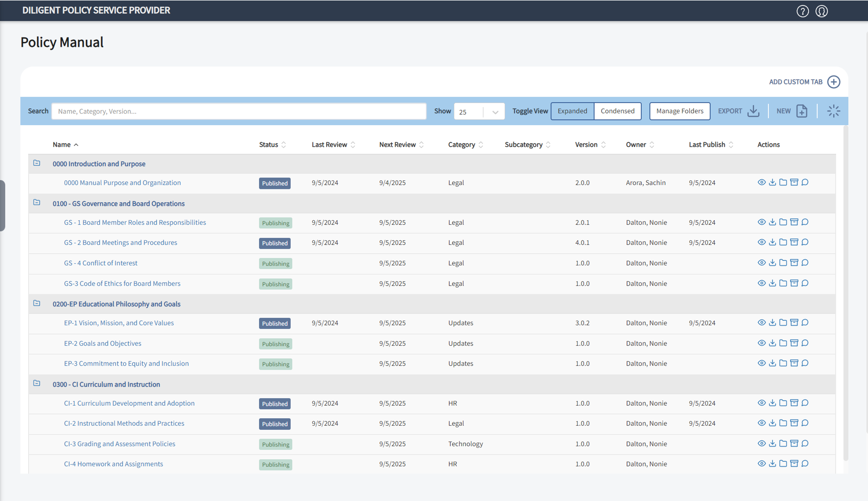This screenshot has width=868, height=501.
Task: Collapse 0200-EP Educational Philosophy folder icon
Action: (37, 303)
